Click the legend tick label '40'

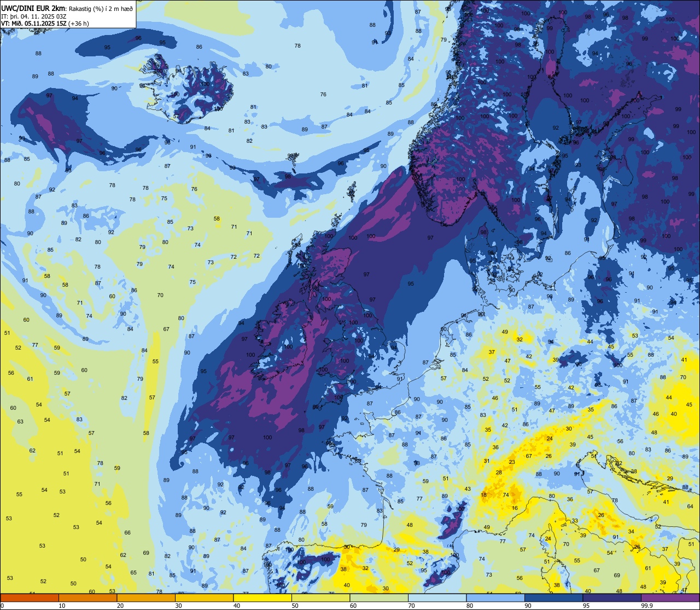point(237,606)
